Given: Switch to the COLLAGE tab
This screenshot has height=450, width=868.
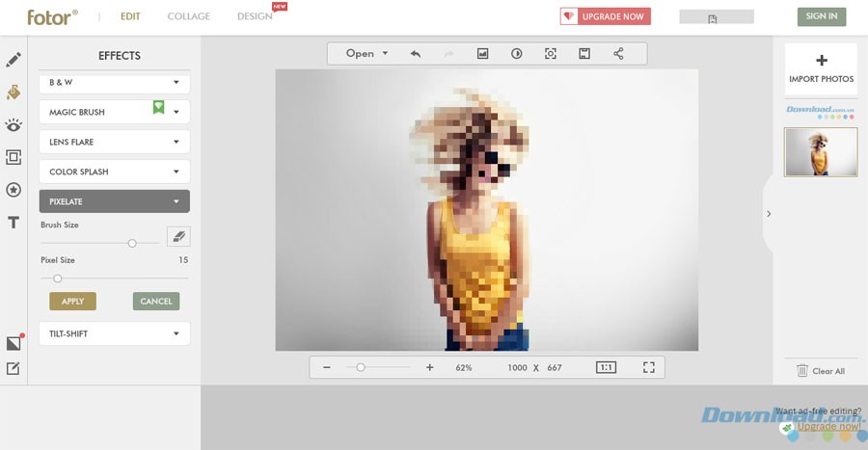Looking at the screenshot, I should click(189, 16).
